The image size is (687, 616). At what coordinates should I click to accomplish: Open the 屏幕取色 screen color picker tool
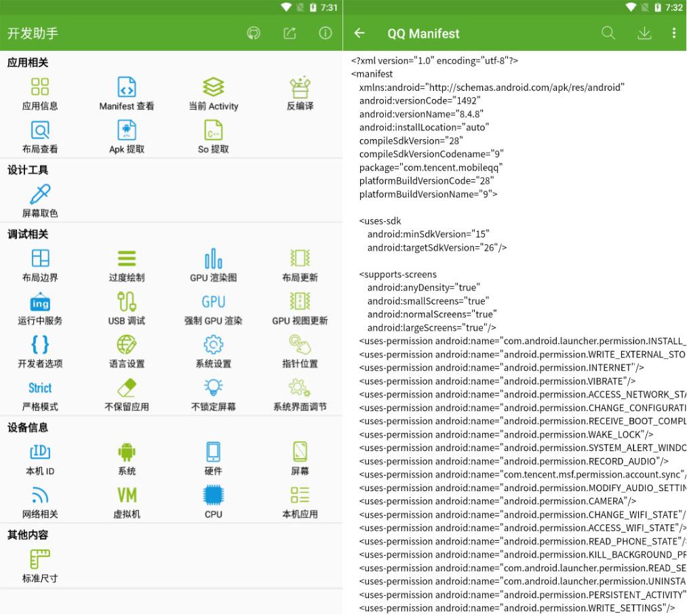coord(39,197)
